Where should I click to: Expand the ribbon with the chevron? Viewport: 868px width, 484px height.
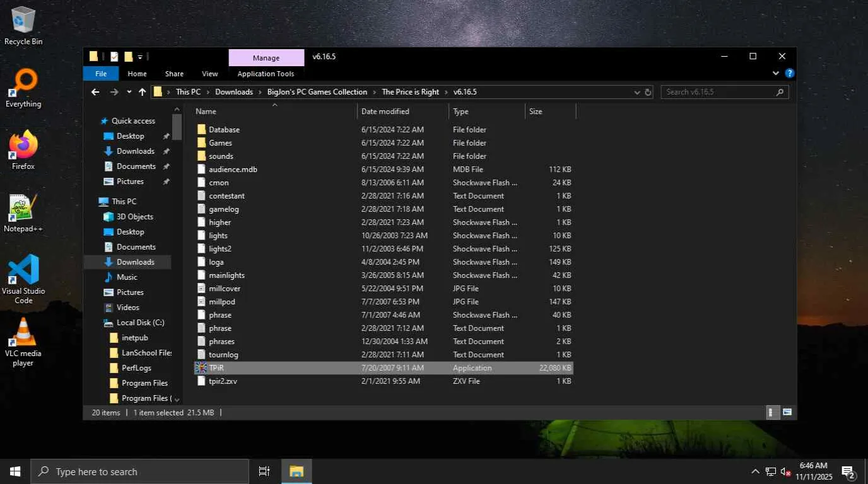click(x=777, y=74)
